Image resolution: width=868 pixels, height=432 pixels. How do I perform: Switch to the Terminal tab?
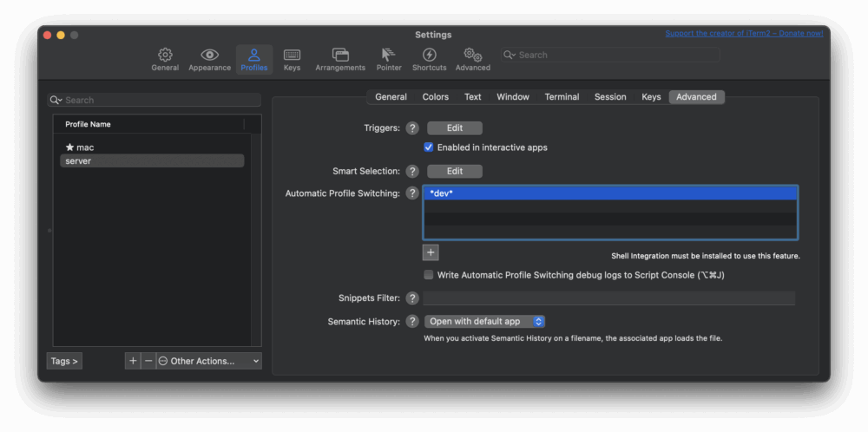562,97
